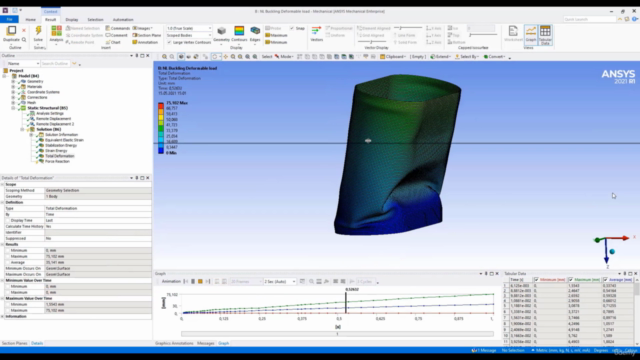This screenshot has height=360, width=640.
Task: Click the Vectors icon in ribbon
Action: coord(316,31)
